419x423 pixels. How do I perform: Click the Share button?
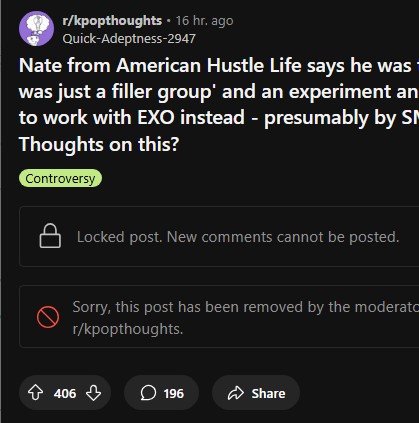(256, 393)
